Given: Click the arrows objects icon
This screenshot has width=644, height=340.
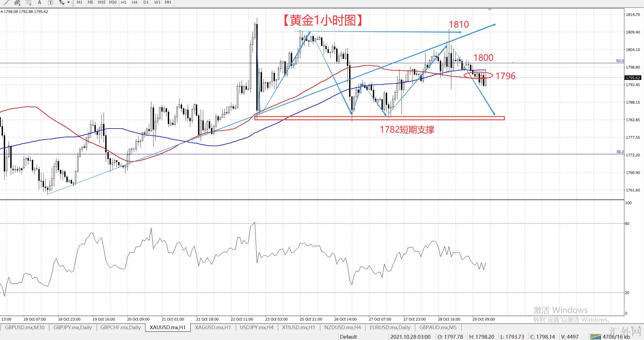Looking at the screenshot, I should pyautogui.click(x=62, y=2).
